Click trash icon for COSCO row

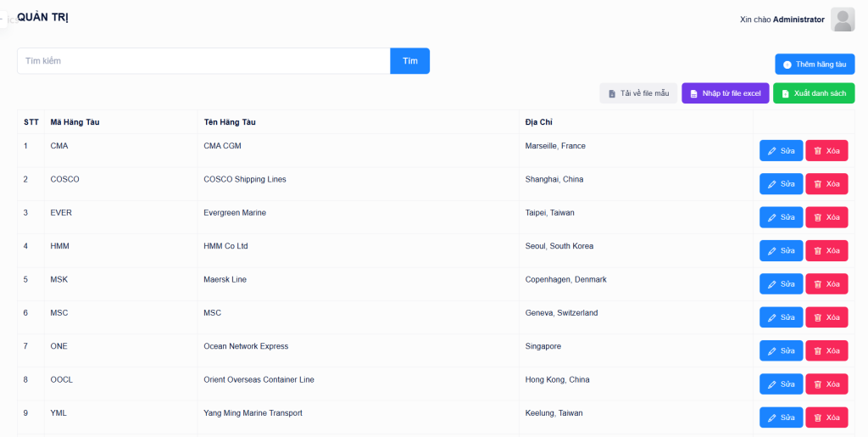pyautogui.click(x=818, y=184)
